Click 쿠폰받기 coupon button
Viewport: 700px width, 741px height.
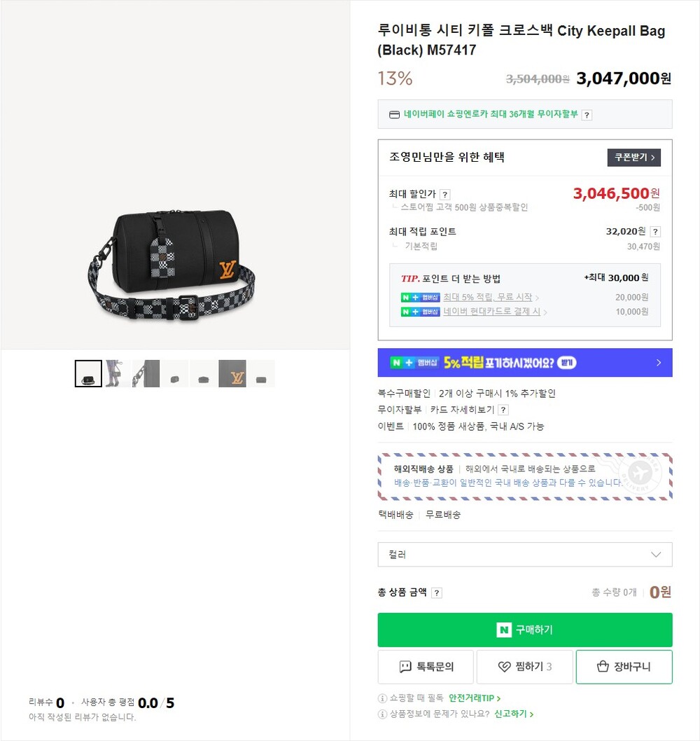[634, 158]
